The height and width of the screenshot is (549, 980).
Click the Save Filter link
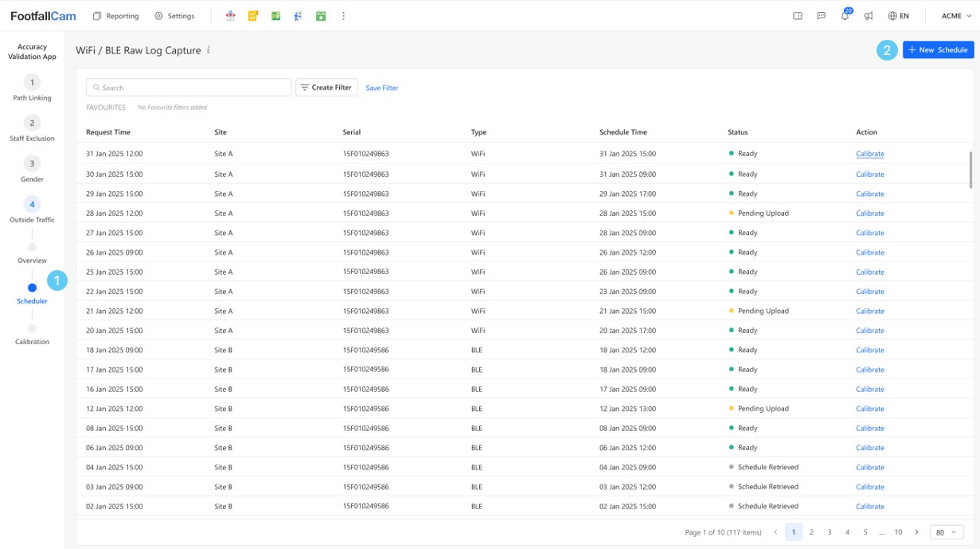point(382,88)
